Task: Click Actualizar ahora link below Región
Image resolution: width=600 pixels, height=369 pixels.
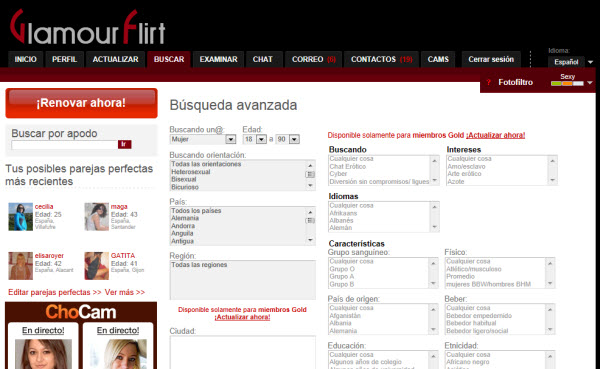Action: [x=242, y=317]
